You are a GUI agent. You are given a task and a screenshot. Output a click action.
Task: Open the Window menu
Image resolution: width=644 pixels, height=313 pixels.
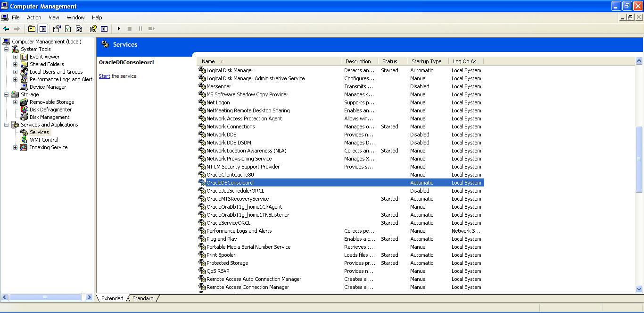[75, 17]
